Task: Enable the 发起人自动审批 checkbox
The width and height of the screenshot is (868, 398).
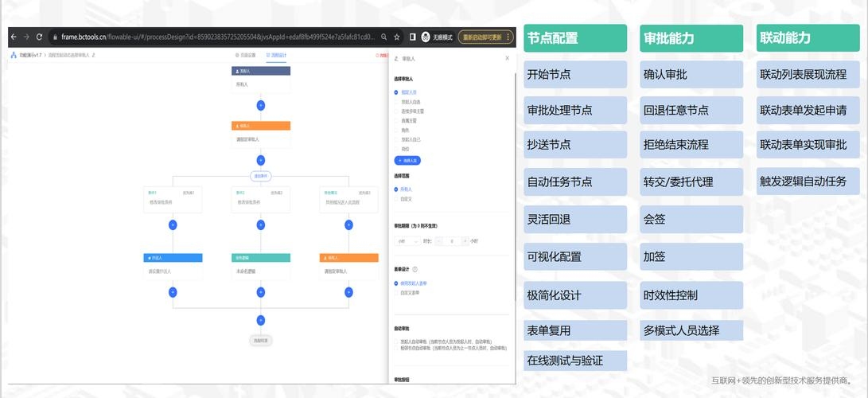Action: (x=396, y=342)
